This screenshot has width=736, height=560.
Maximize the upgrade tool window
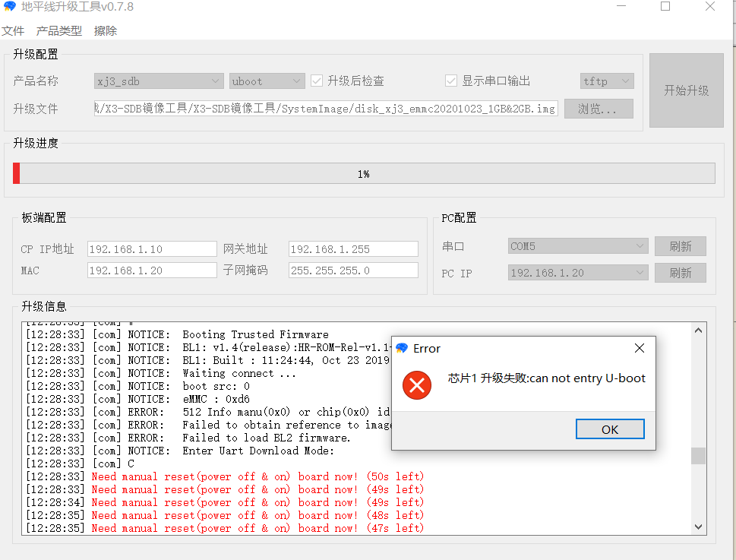[x=665, y=7]
